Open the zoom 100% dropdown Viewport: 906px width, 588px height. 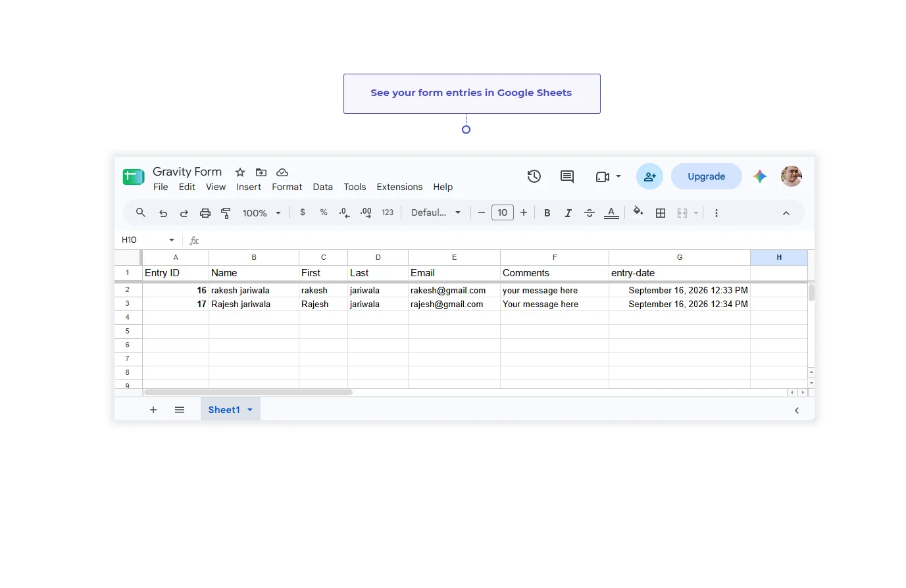(x=262, y=213)
